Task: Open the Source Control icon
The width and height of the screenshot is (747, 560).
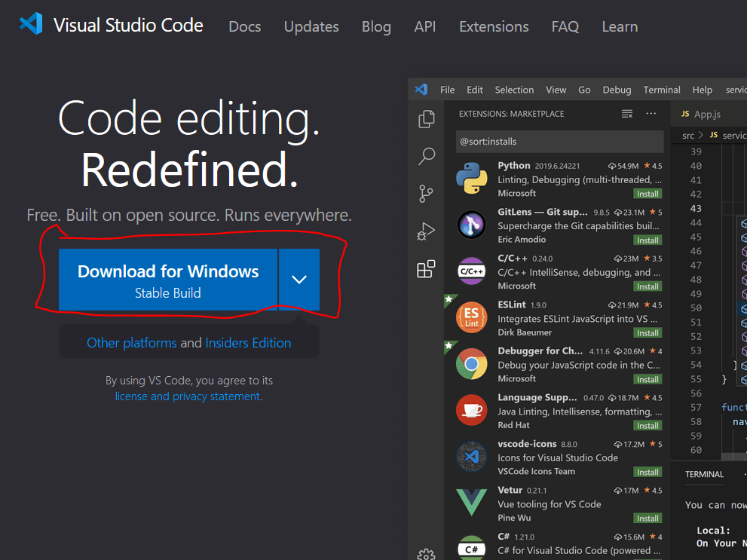Action: [x=426, y=194]
